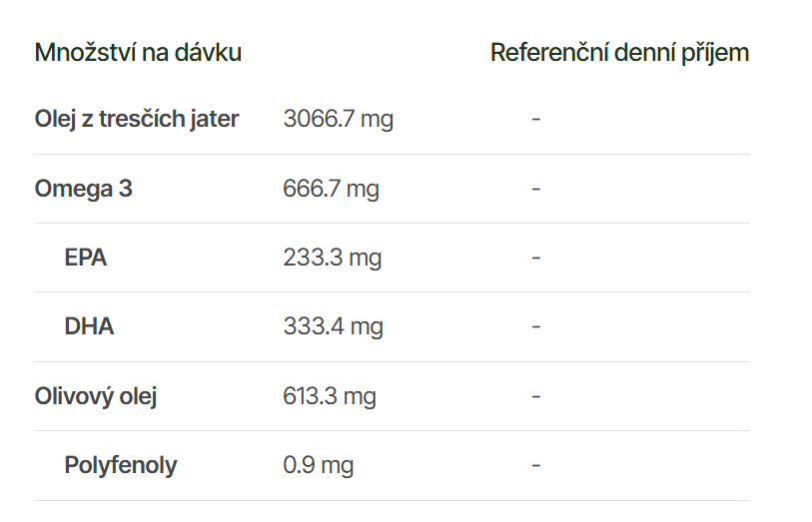
Task: Select the 0.9 mg amount
Action: pyautogui.click(x=319, y=465)
